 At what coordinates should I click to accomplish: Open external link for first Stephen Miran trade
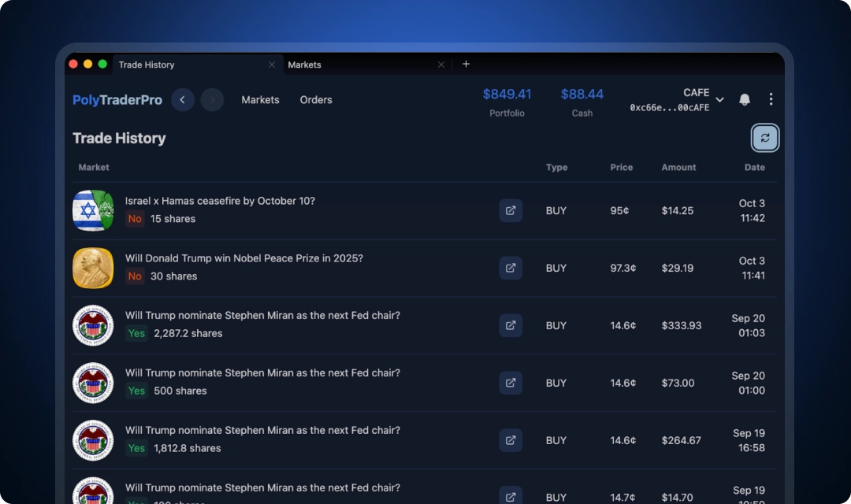[x=511, y=325]
